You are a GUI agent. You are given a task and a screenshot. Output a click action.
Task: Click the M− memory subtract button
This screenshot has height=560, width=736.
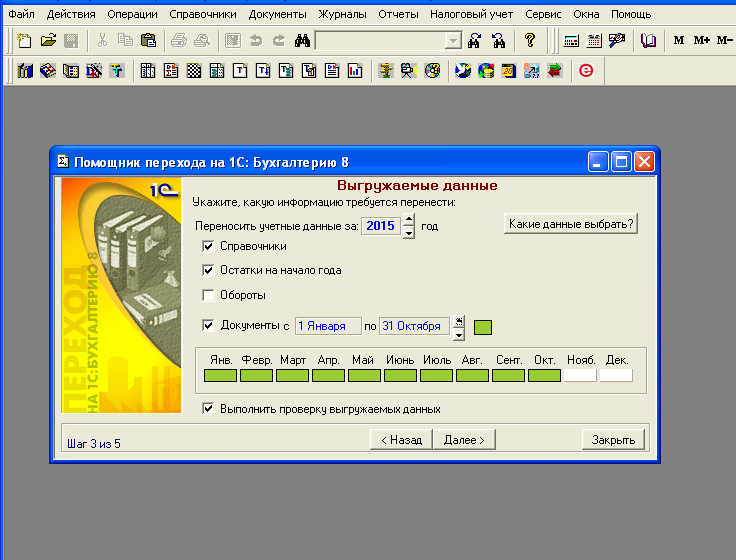(x=725, y=41)
